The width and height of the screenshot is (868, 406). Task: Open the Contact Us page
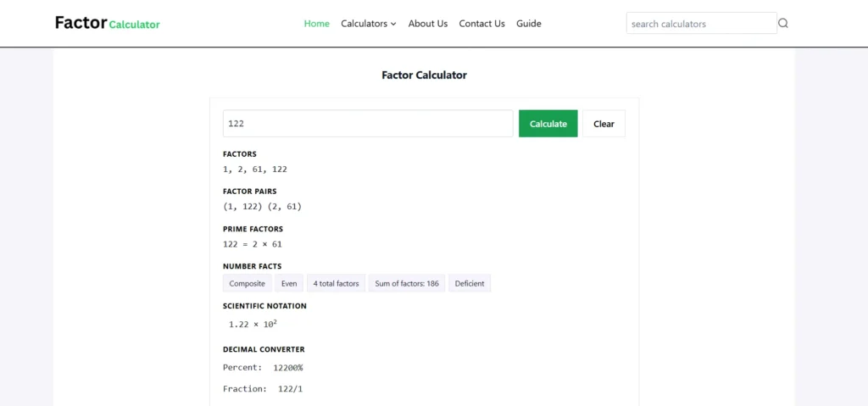481,24
